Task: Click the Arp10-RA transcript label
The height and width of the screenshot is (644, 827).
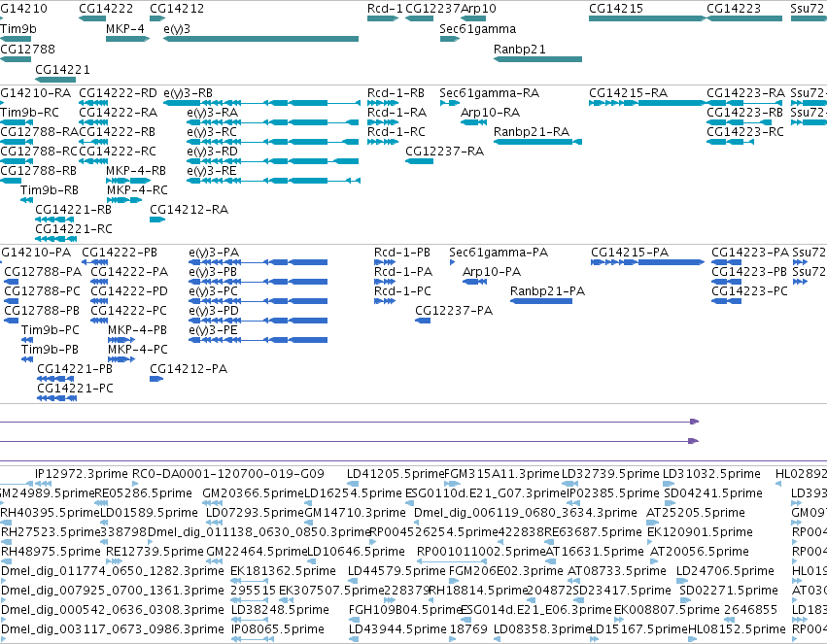Action: coord(491,113)
